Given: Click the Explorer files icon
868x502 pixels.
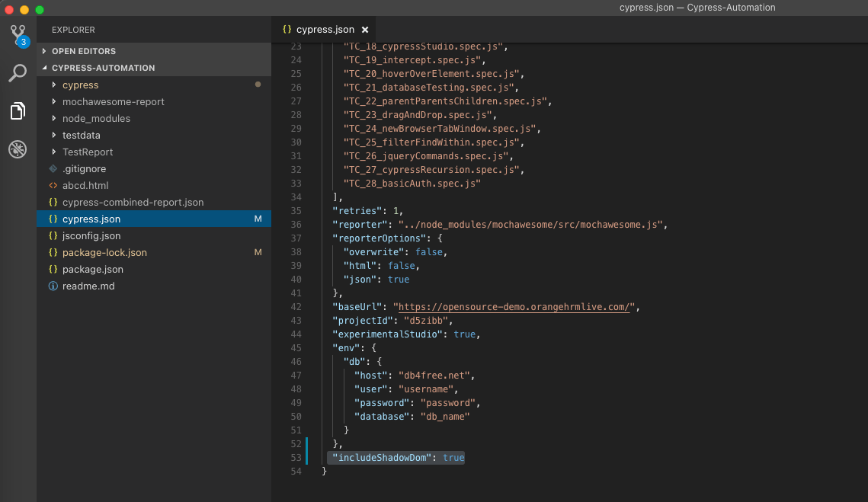Looking at the screenshot, I should [18, 111].
